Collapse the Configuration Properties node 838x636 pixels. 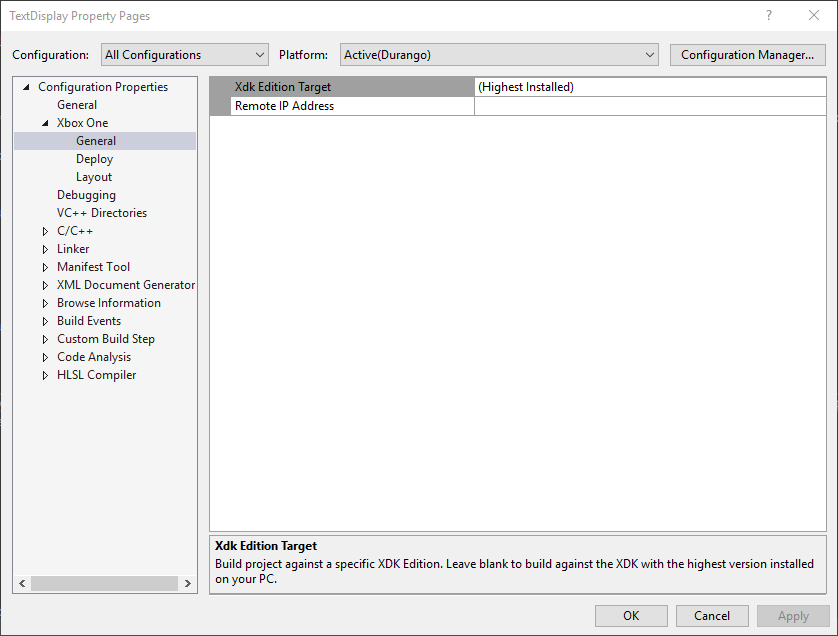click(26, 87)
